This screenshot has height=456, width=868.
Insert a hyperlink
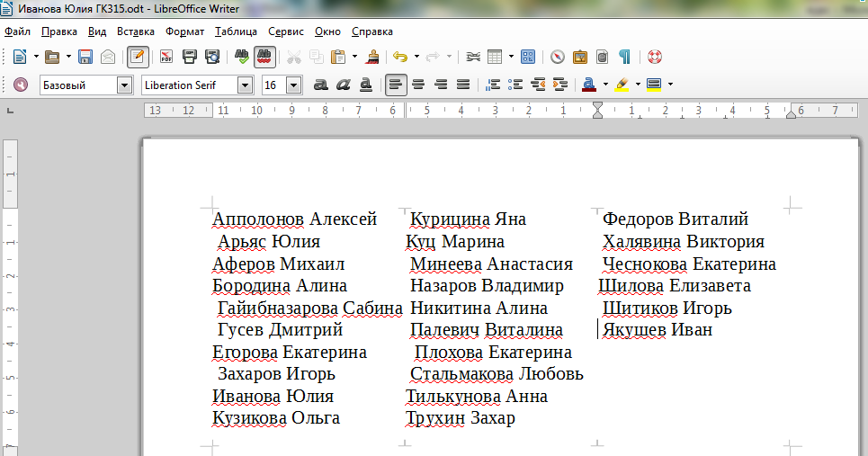[x=473, y=57]
